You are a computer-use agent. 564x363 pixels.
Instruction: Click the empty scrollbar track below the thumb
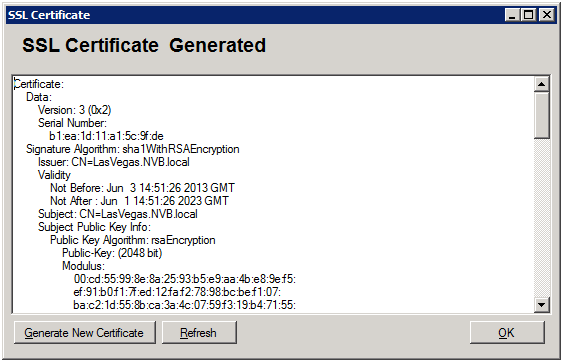[x=542, y=218]
